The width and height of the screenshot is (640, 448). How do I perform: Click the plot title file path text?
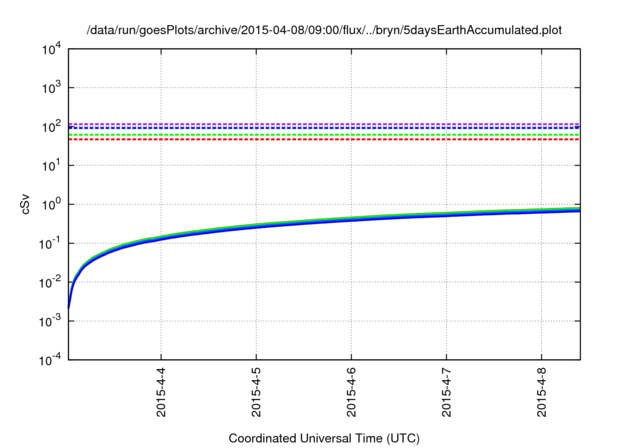point(324,30)
